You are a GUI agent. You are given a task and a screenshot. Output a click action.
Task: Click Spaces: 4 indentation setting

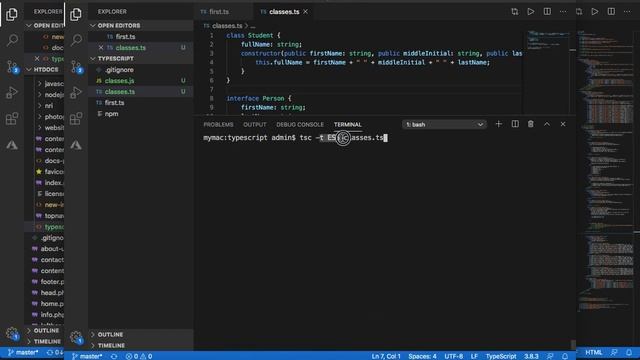pyautogui.click(x=422, y=356)
